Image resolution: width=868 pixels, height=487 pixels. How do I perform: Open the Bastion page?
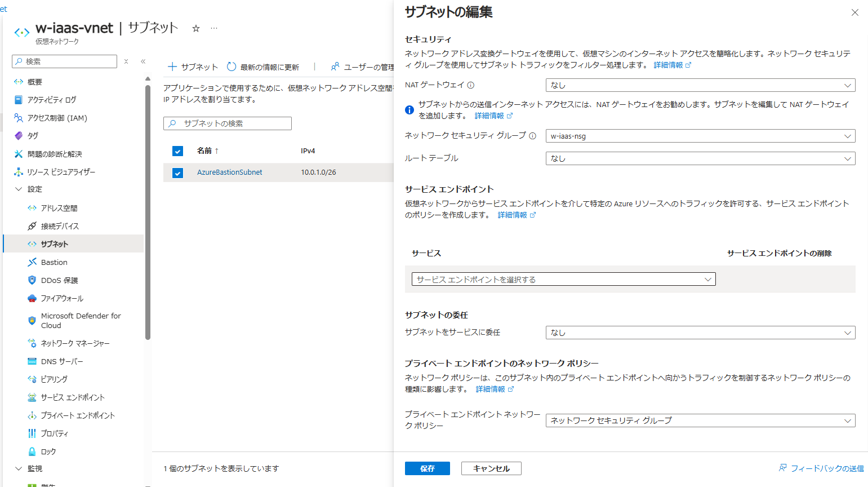tap(54, 262)
